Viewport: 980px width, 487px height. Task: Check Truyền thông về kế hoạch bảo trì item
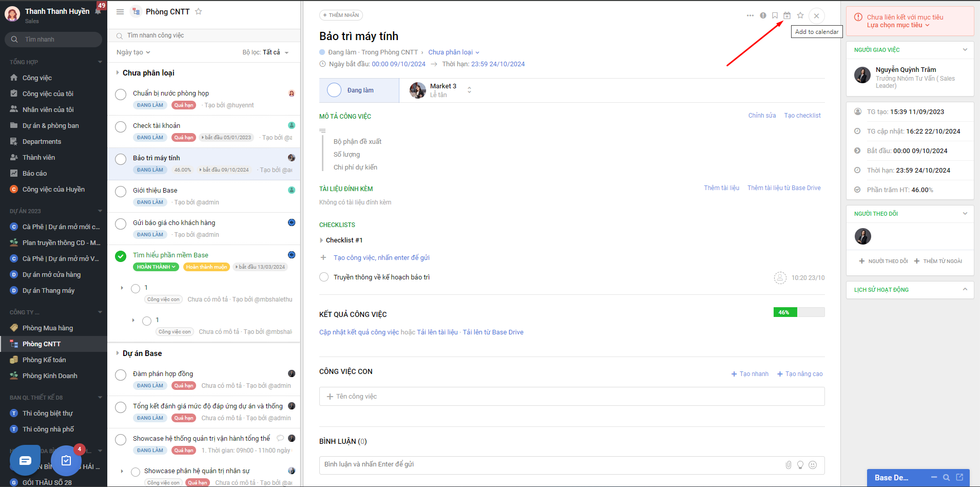point(324,277)
